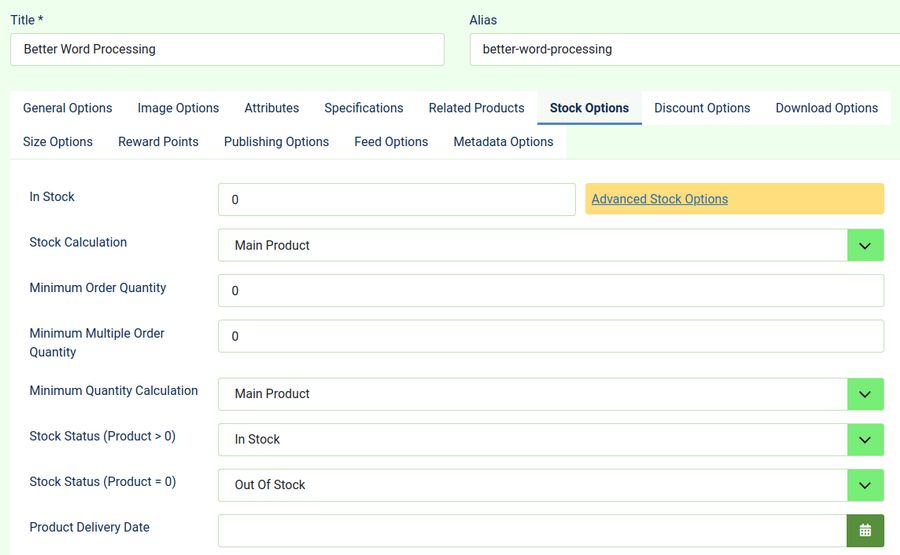The height and width of the screenshot is (555, 900).
Task: Go to the Attributes tab
Action: coord(271,108)
